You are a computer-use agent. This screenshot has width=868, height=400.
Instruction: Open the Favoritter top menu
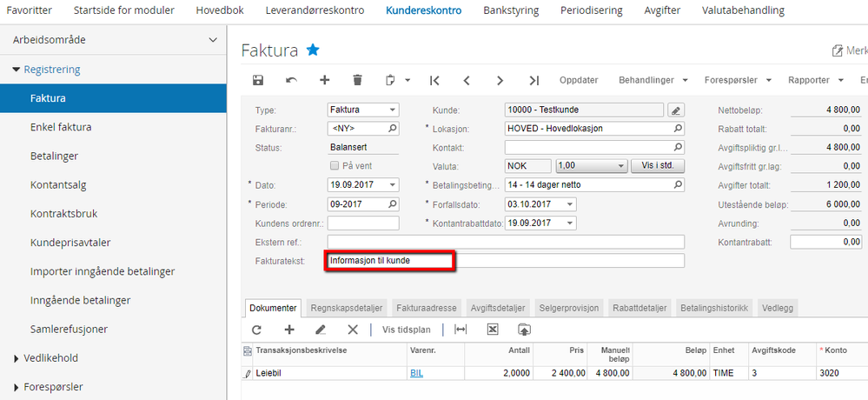click(29, 10)
